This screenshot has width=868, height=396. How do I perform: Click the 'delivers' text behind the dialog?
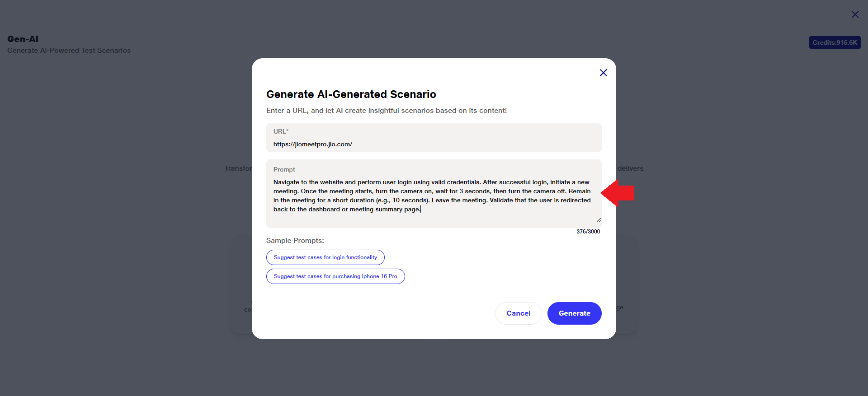[x=630, y=168]
